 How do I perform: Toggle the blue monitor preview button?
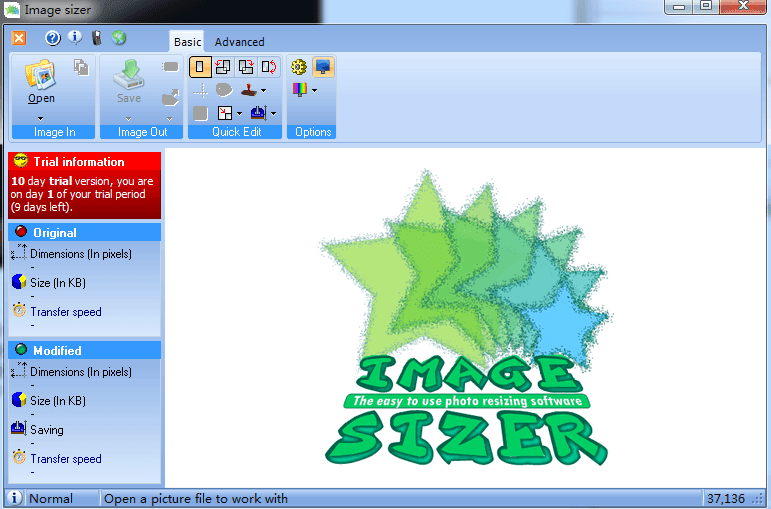[x=323, y=67]
